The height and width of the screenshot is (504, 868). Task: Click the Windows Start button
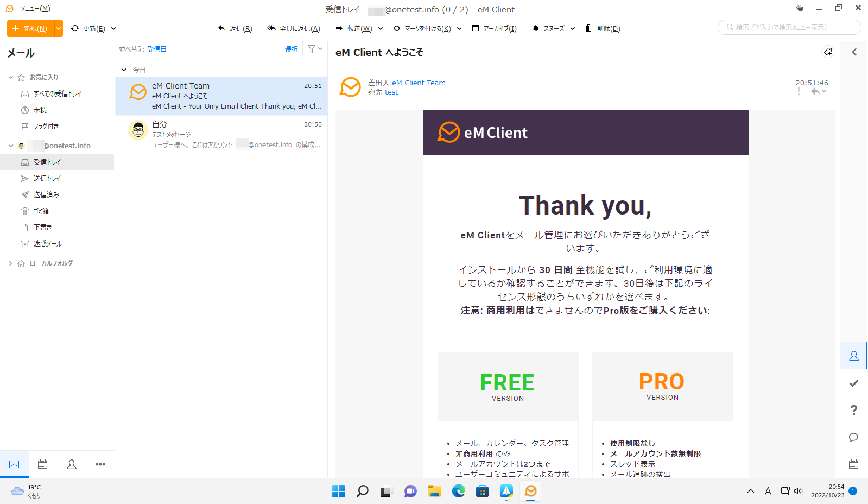(338, 491)
